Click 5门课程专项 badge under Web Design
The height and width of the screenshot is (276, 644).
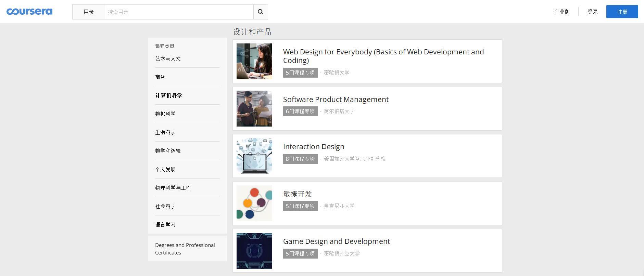coord(300,73)
